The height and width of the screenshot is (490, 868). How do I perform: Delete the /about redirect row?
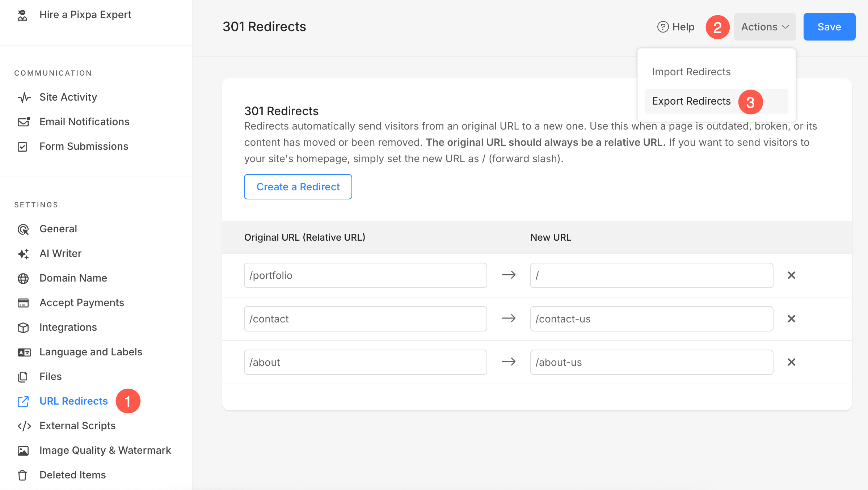(791, 362)
